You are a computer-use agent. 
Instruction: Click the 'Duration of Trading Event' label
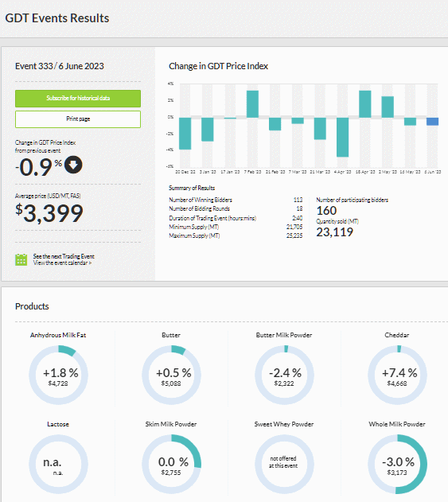coord(212,218)
